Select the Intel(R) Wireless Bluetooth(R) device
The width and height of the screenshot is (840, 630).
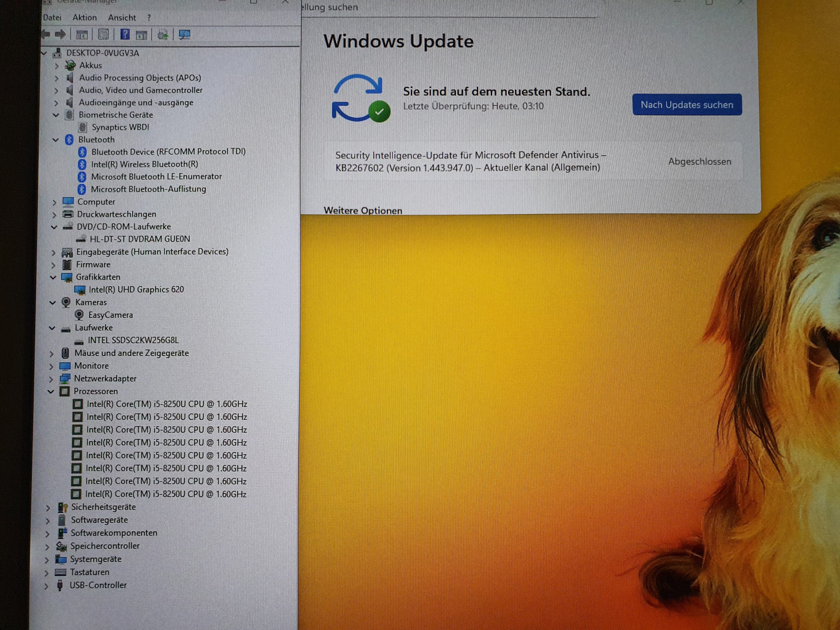click(144, 164)
